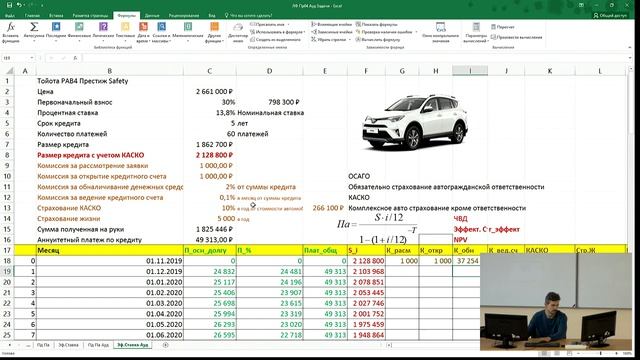Click the fx icon beside the formula bar
This screenshot has width=640, height=360.
point(75,58)
